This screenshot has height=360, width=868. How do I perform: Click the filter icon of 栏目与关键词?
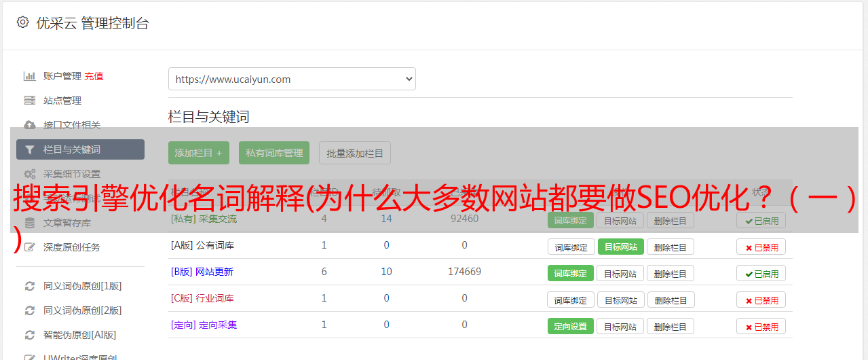[x=29, y=149]
